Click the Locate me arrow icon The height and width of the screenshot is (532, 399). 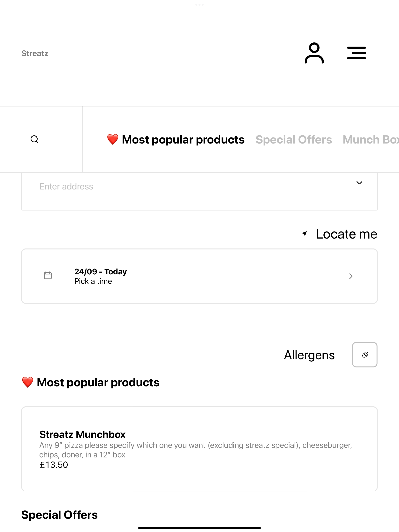[x=305, y=233]
